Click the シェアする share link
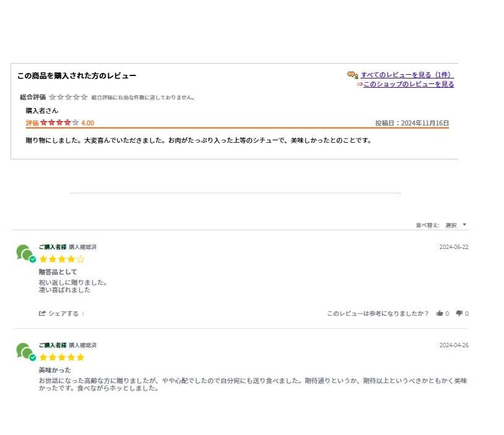The height and width of the screenshot is (435, 504). tap(63, 313)
